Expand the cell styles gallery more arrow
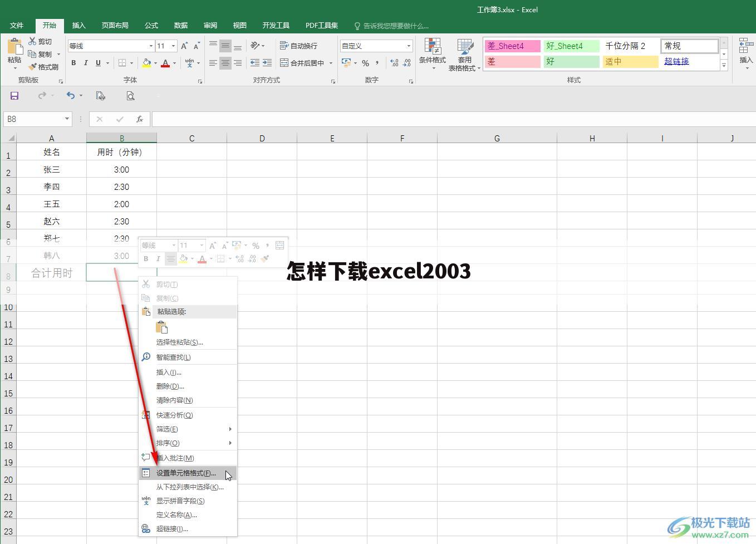This screenshot has height=544, width=756. (724, 66)
